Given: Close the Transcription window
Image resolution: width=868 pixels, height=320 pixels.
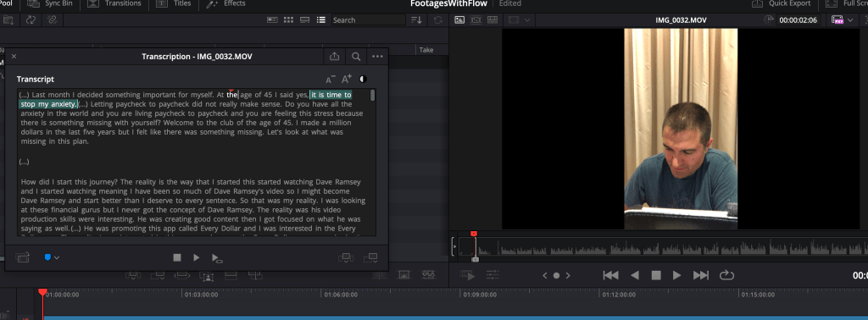Looking at the screenshot, I should click(14, 57).
